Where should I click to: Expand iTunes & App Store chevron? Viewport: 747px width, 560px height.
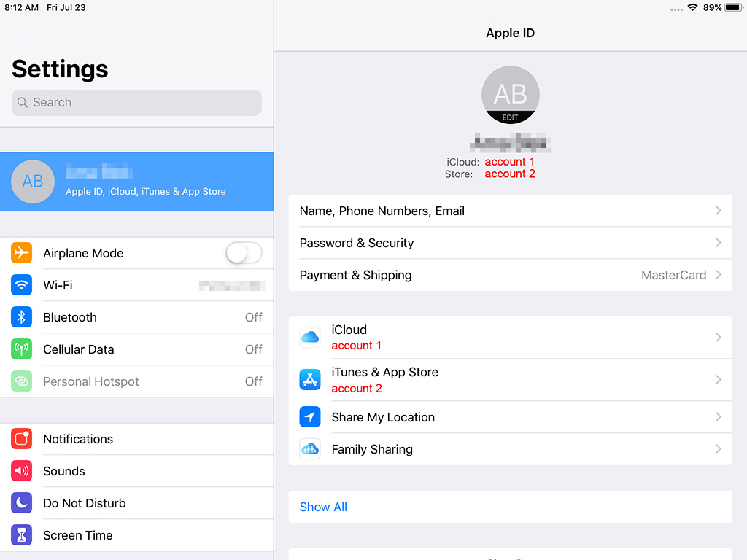click(719, 379)
